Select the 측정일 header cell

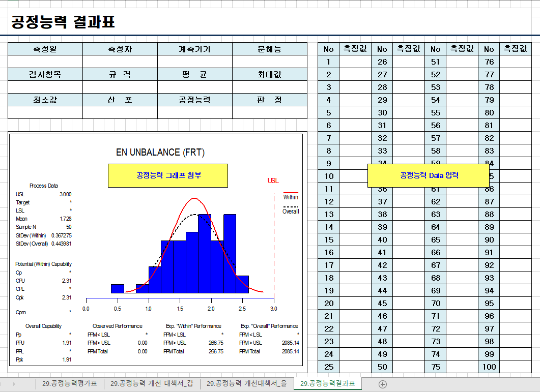coord(45,49)
